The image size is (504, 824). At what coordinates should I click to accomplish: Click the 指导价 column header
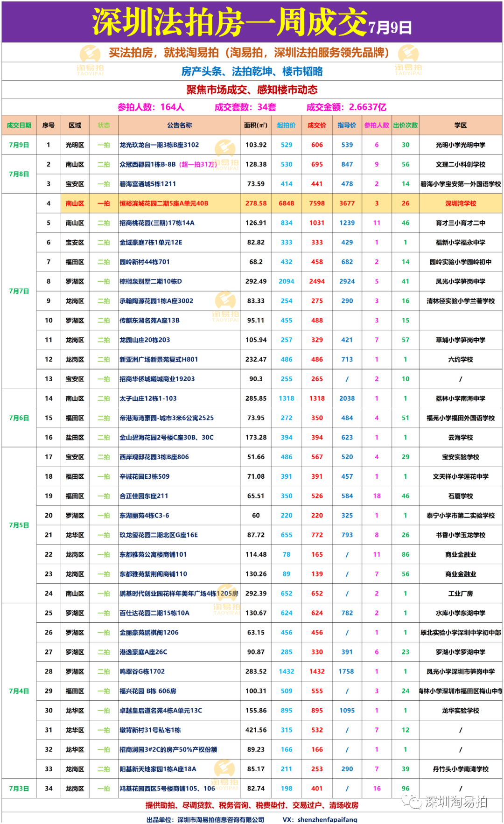(347, 125)
